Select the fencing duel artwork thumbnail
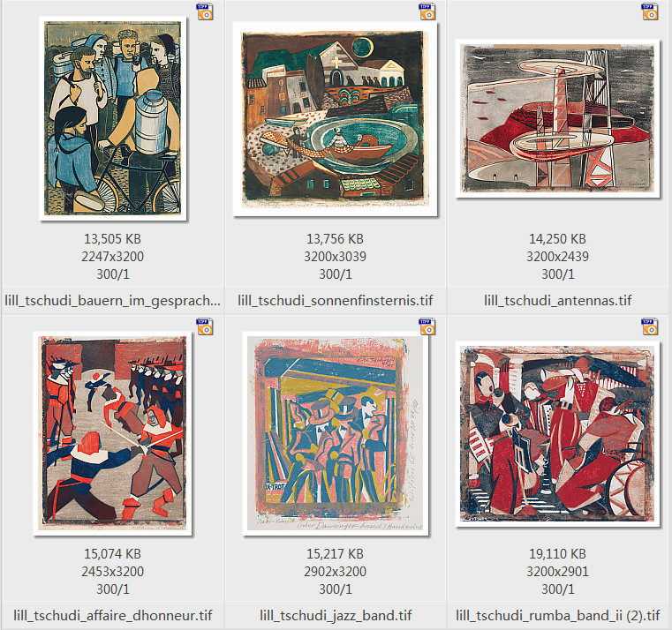The height and width of the screenshot is (630, 672). tap(113, 433)
